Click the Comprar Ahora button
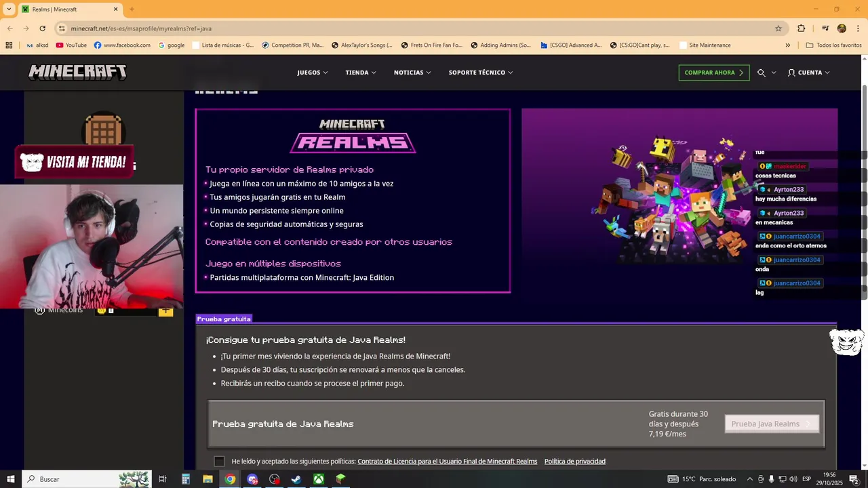 [x=714, y=73]
